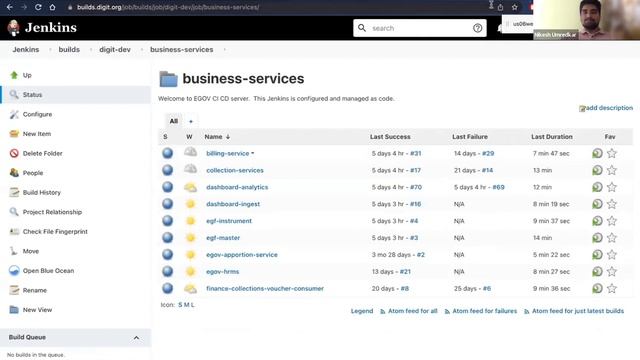Image resolution: width=640 pixels, height=360 pixels.
Task: Expand breadcrumb menu after builds
Action: [91, 49]
